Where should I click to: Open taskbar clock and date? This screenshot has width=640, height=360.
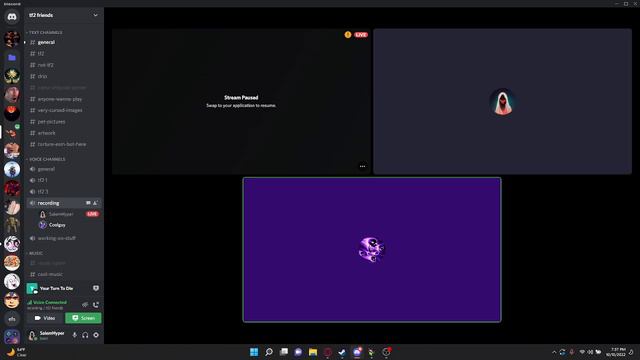click(x=616, y=352)
